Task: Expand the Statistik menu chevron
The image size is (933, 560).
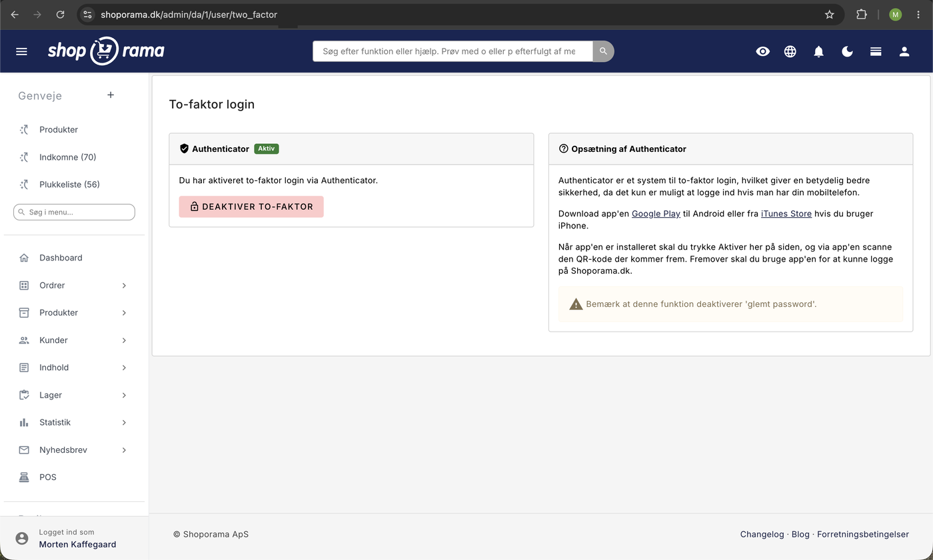Action: (x=124, y=422)
